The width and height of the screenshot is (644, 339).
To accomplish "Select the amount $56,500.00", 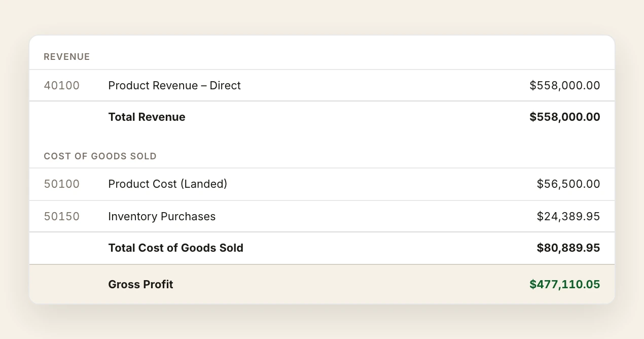I will click(568, 184).
